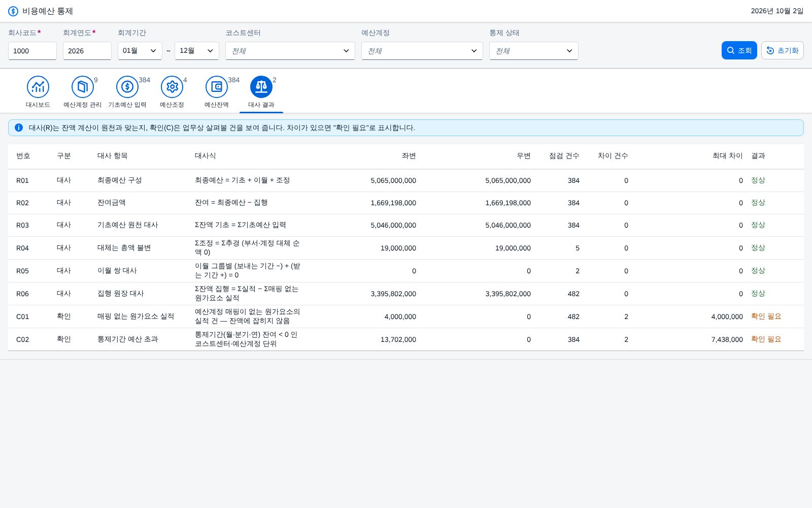
Task: Click the info icon in the notice banner
Action: 19,128
